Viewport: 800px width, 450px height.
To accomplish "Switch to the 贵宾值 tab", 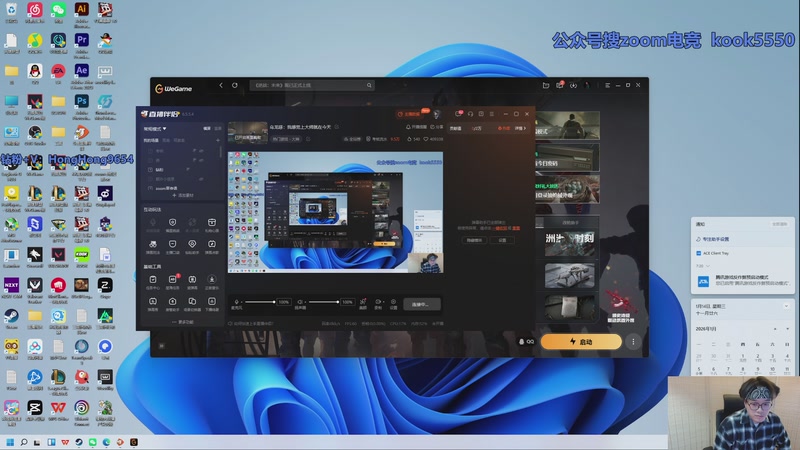I will (477, 128).
